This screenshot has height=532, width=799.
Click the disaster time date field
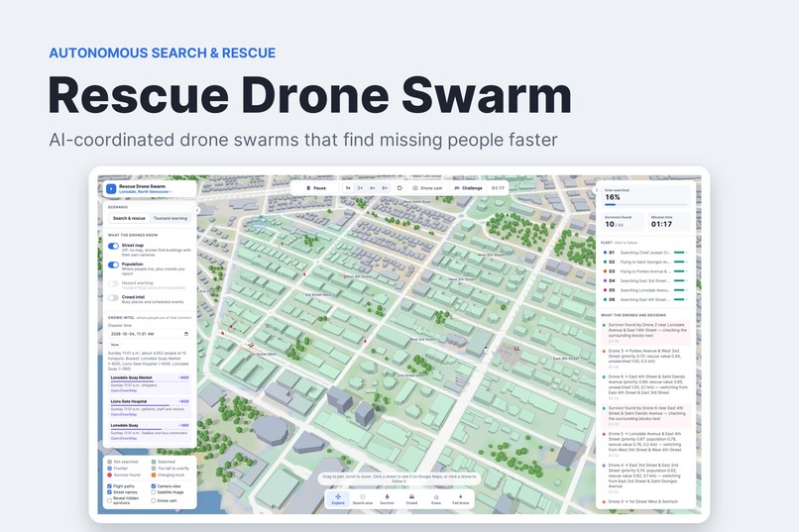pyautogui.click(x=149, y=334)
